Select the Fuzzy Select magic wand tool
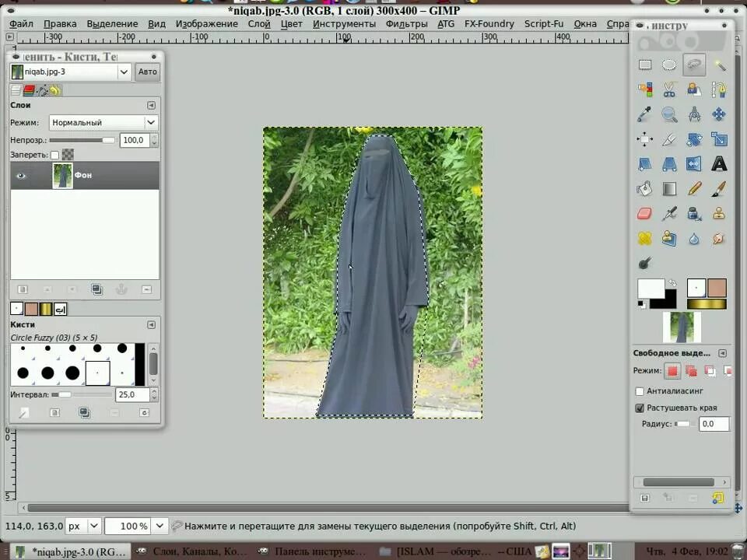747x560 pixels. coord(719,65)
